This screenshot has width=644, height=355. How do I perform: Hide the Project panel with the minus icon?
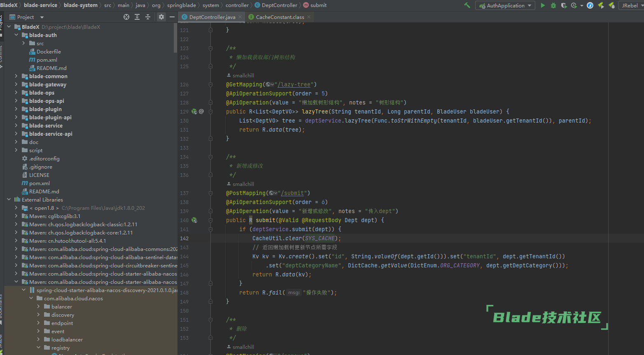click(172, 17)
